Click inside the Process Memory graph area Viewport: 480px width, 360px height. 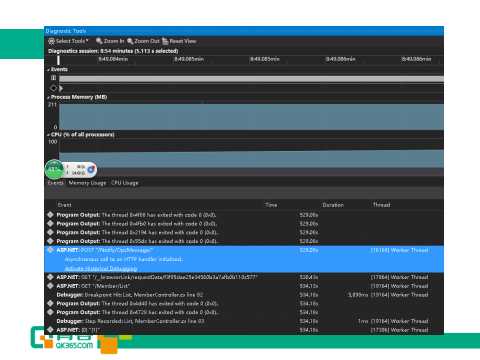pos(251,117)
